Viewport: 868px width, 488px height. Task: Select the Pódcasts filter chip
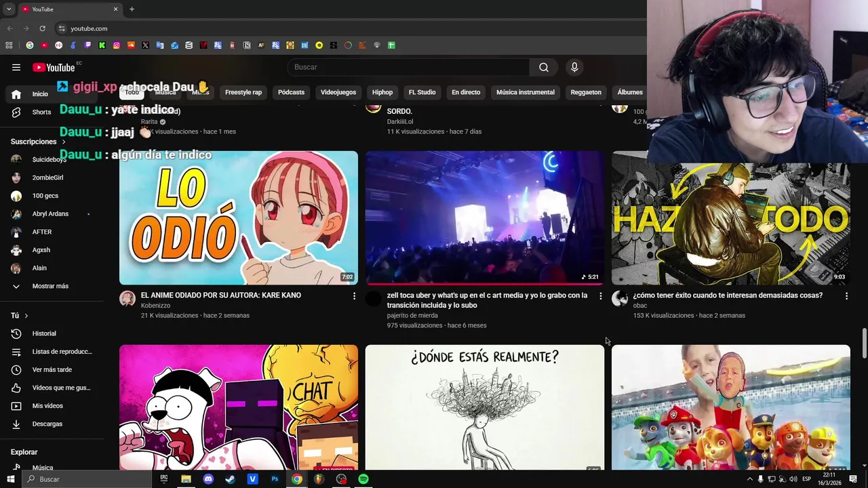291,92
